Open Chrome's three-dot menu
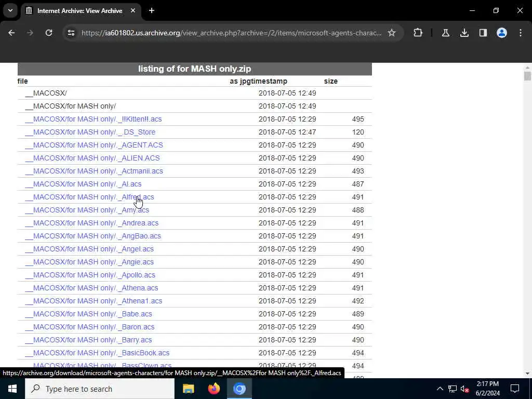Image resolution: width=532 pixels, height=399 pixels. pos(521,33)
